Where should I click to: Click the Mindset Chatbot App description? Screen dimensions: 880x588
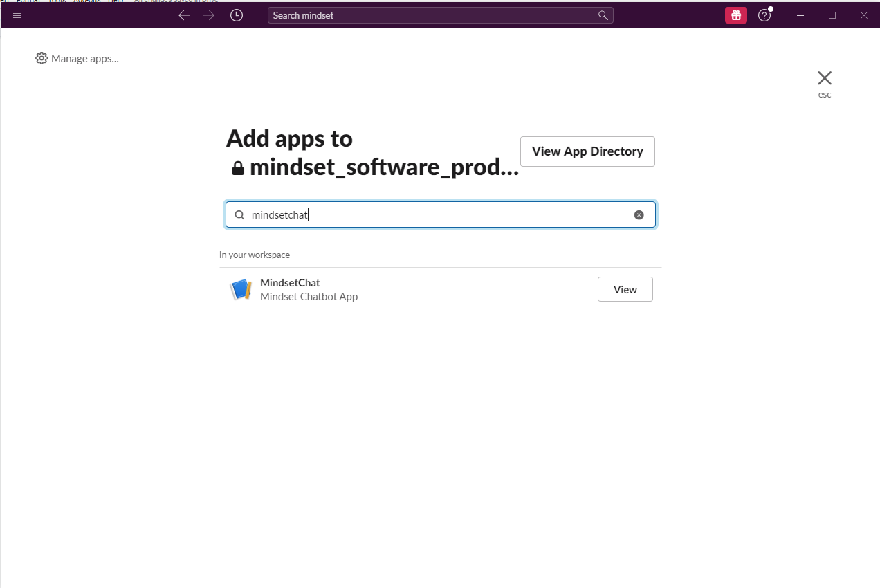coord(309,296)
